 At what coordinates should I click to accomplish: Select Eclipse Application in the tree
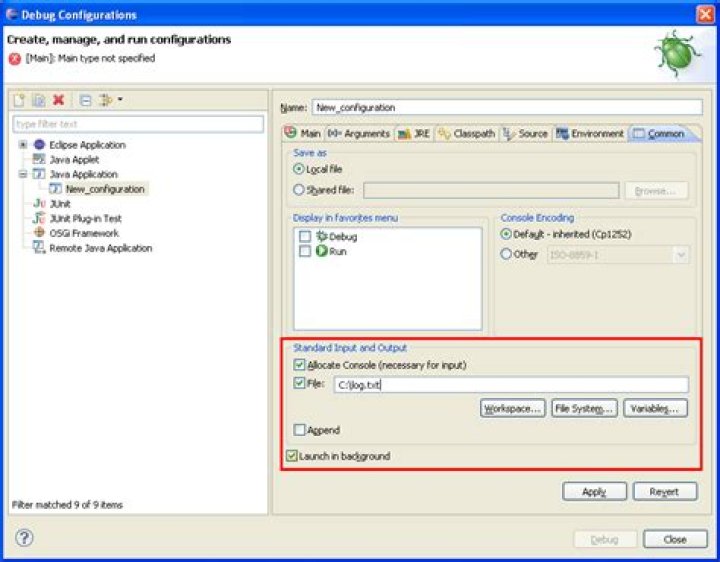pyautogui.click(x=87, y=145)
